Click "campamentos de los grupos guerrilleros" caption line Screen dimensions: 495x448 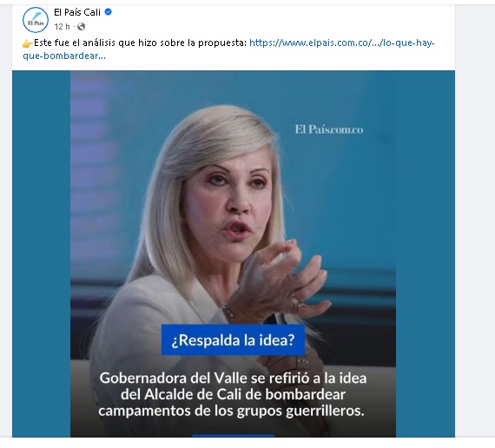coord(231,411)
